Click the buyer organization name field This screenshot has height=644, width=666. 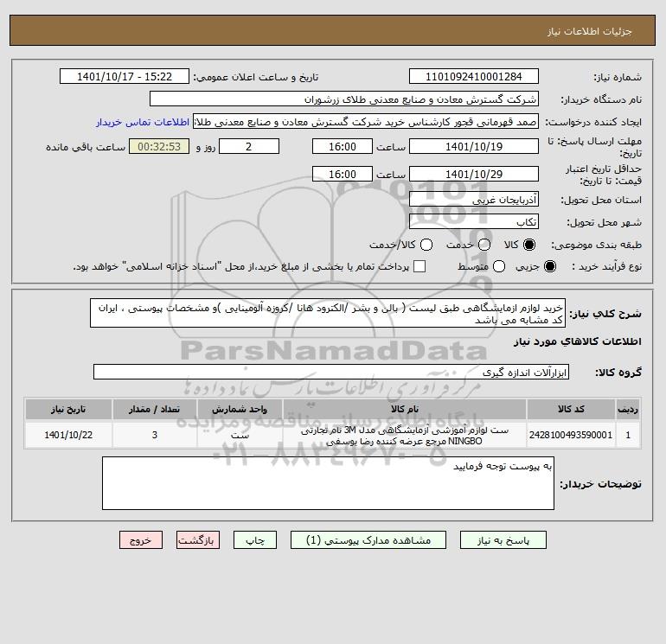click(344, 99)
